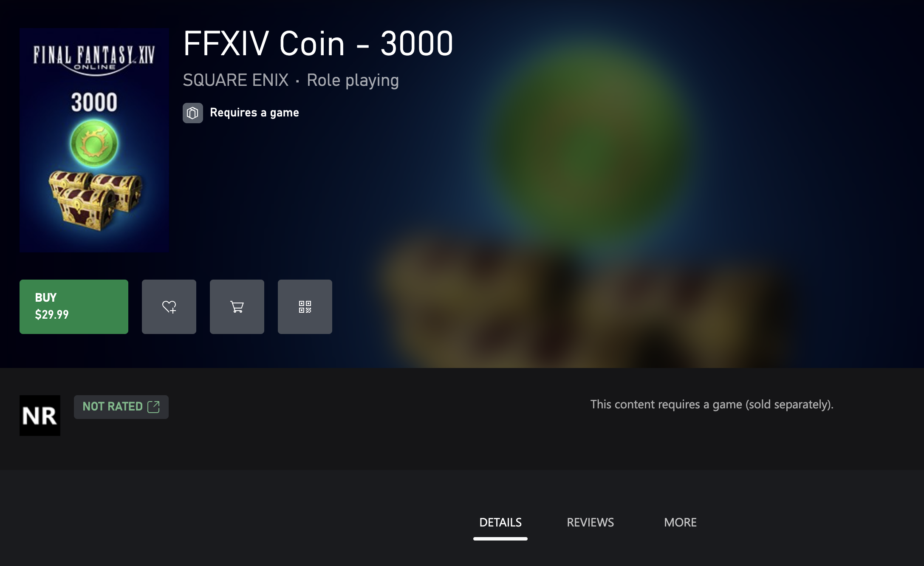Click the FFXIV Coin - 3000 title
This screenshot has width=924, height=566.
[x=318, y=43]
